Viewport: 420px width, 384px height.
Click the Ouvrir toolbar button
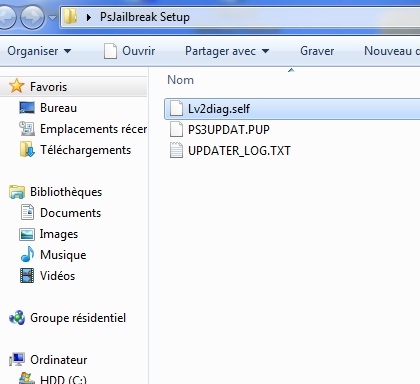(x=129, y=51)
